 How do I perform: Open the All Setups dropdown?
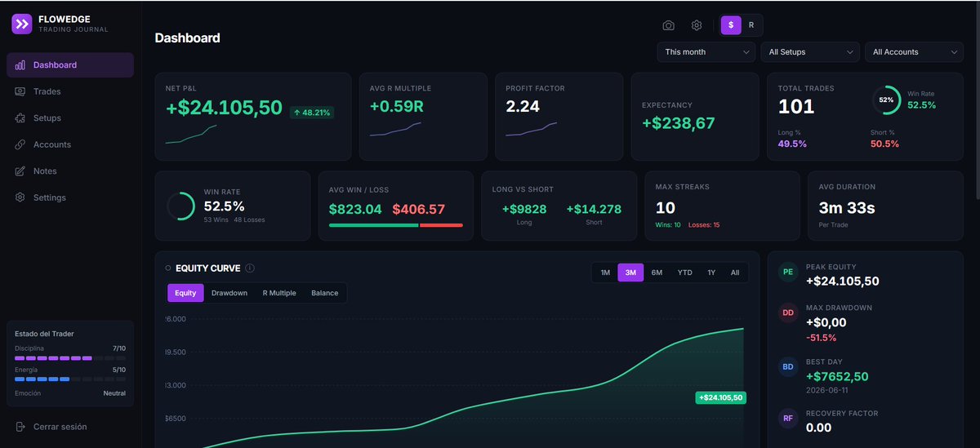click(810, 51)
